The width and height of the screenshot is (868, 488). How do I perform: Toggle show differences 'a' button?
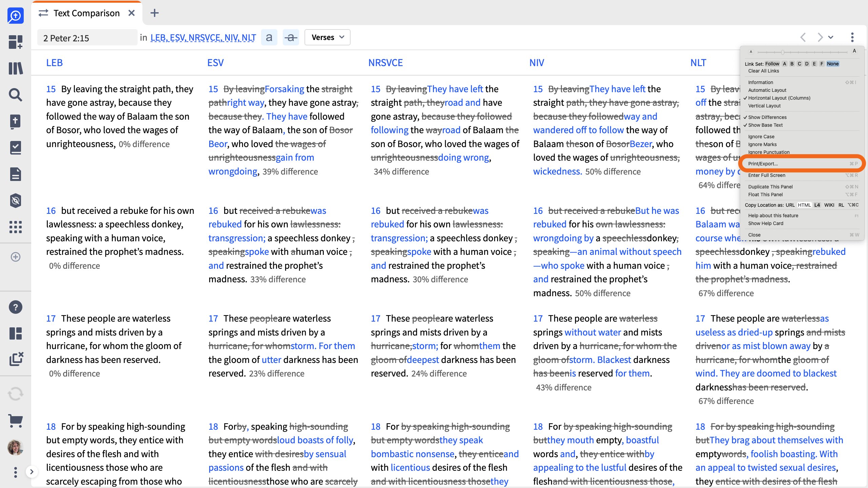(x=269, y=37)
